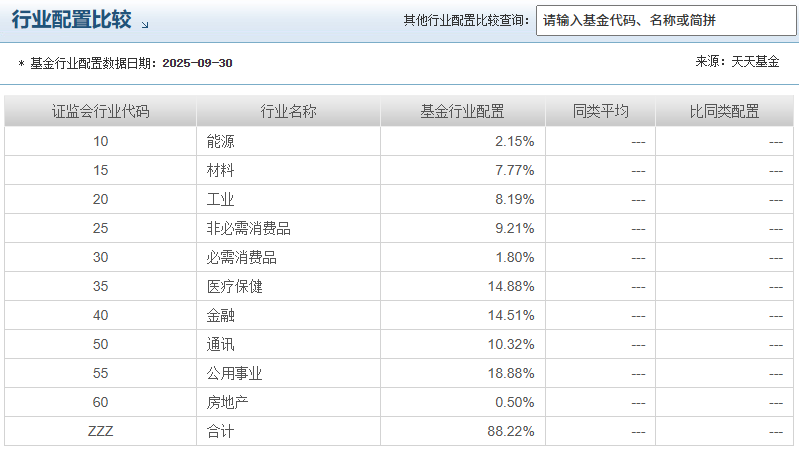Click the 必需消费品 industry name cell
Screen dimensions: 799x449
(288, 257)
